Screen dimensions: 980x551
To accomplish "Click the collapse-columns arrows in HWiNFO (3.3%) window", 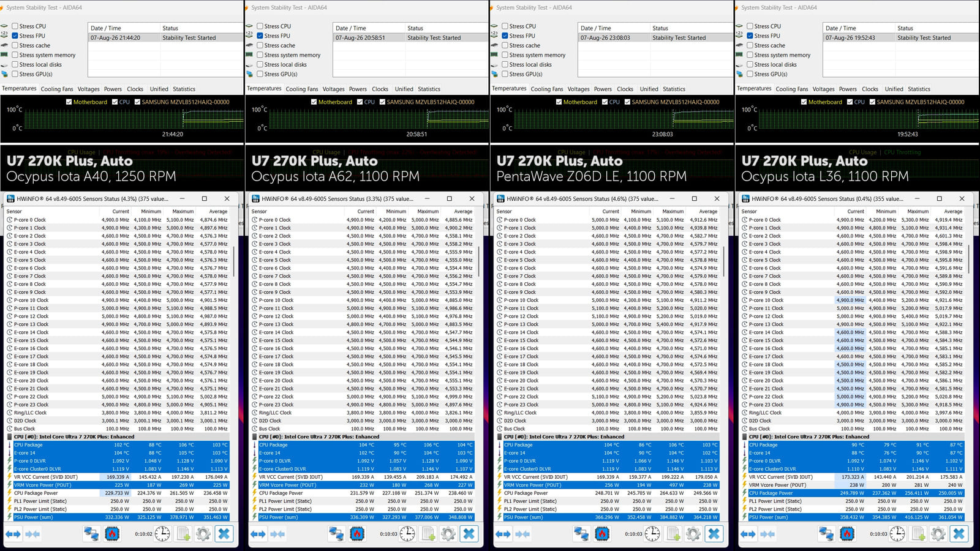I will [278, 534].
